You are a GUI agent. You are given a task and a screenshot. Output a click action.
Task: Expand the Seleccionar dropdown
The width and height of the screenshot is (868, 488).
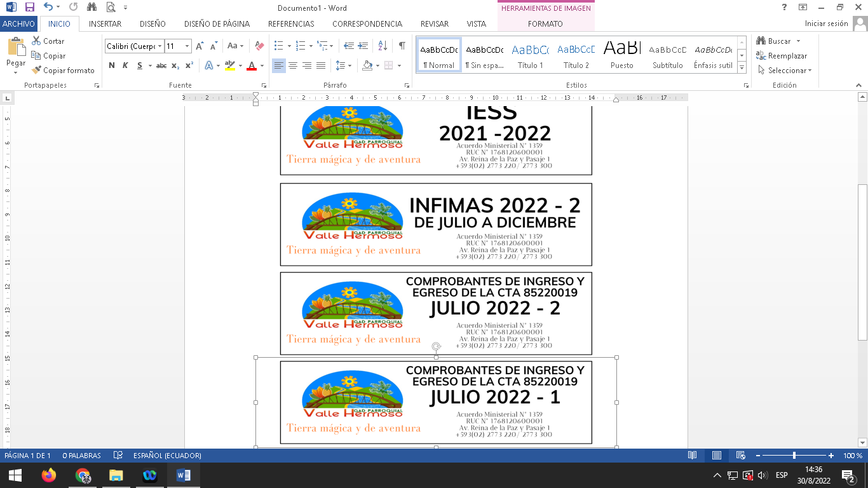(810, 71)
